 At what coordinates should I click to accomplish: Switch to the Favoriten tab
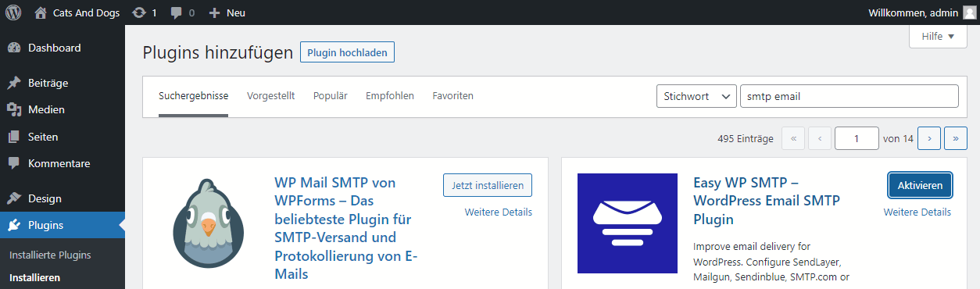(x=452, y=96)
